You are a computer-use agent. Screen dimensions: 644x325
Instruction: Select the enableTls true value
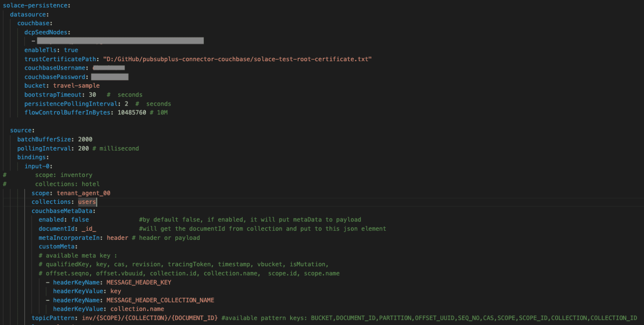[x=71, y=50]
